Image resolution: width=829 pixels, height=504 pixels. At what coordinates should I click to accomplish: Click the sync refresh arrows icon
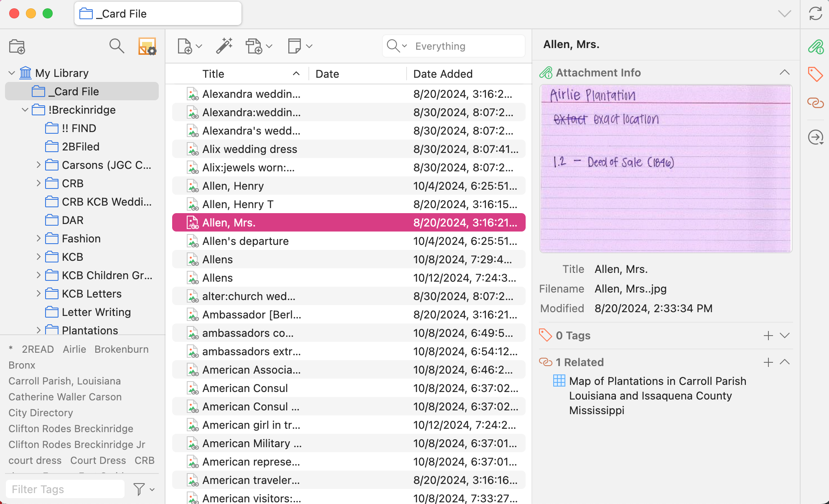pos(815,14)
